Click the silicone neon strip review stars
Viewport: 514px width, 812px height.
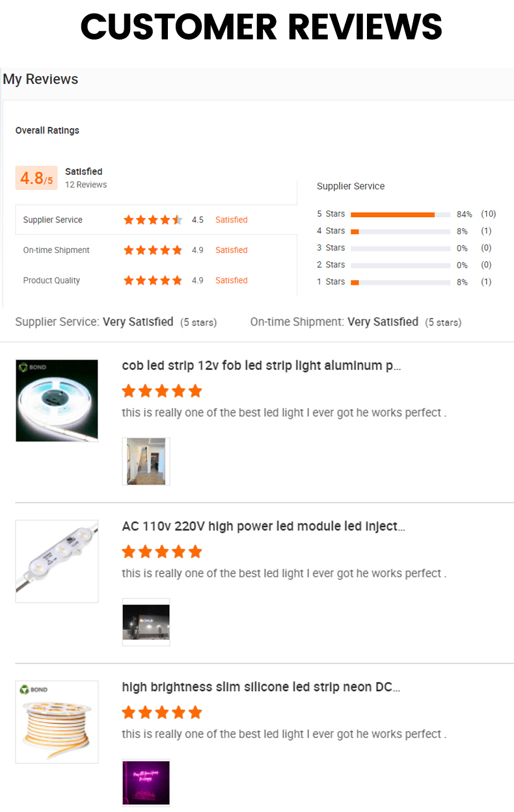[162, 713]
